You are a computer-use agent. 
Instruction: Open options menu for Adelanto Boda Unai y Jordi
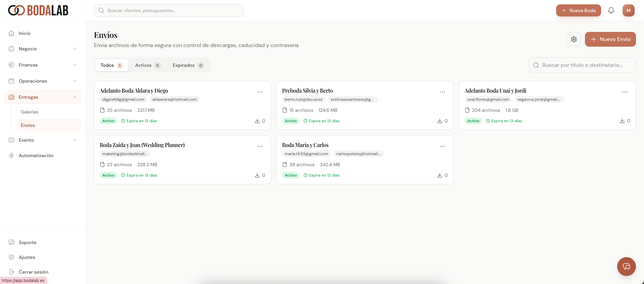[625, 92]
